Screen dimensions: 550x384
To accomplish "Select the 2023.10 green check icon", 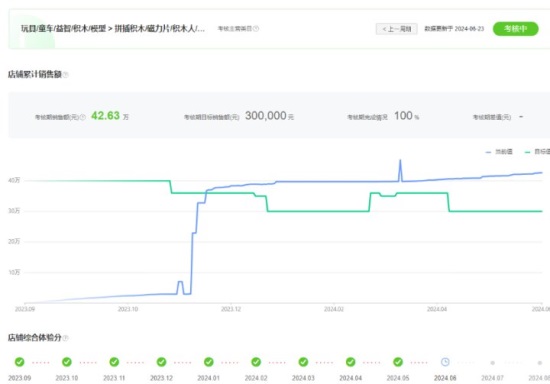I will point(67,362).
